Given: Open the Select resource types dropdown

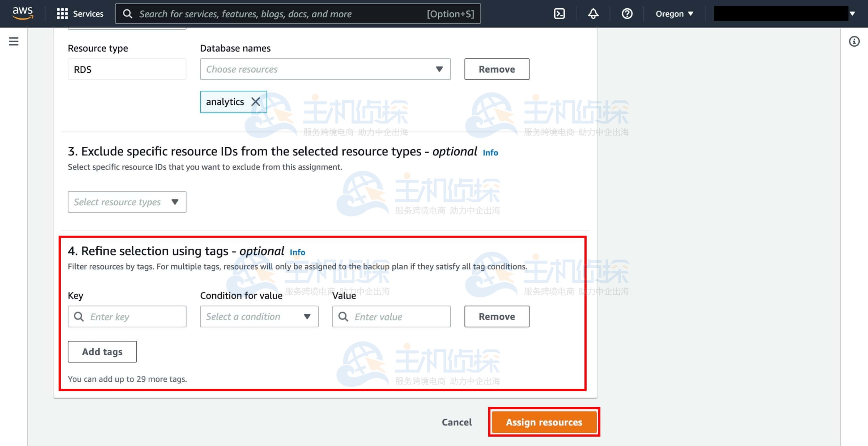Looking at the screenshot, I should [x=127, y=202].
